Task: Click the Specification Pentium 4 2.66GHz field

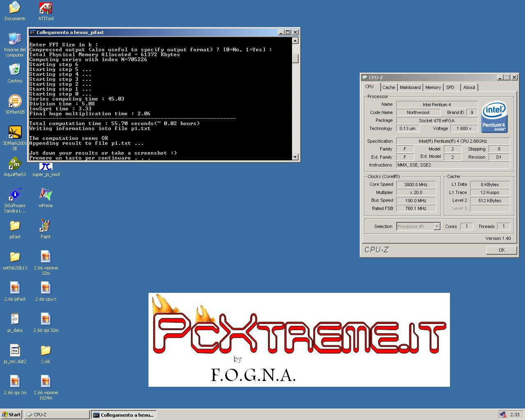Action: pos(453,141)
